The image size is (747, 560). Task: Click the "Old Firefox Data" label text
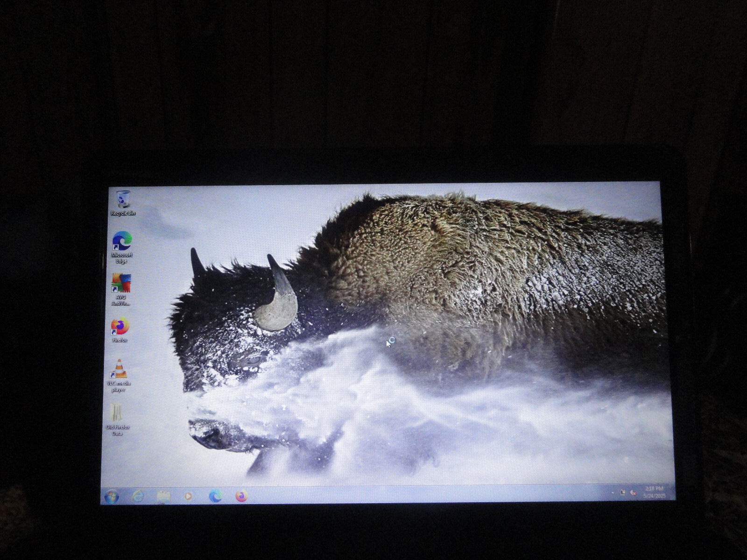(117, 430)
